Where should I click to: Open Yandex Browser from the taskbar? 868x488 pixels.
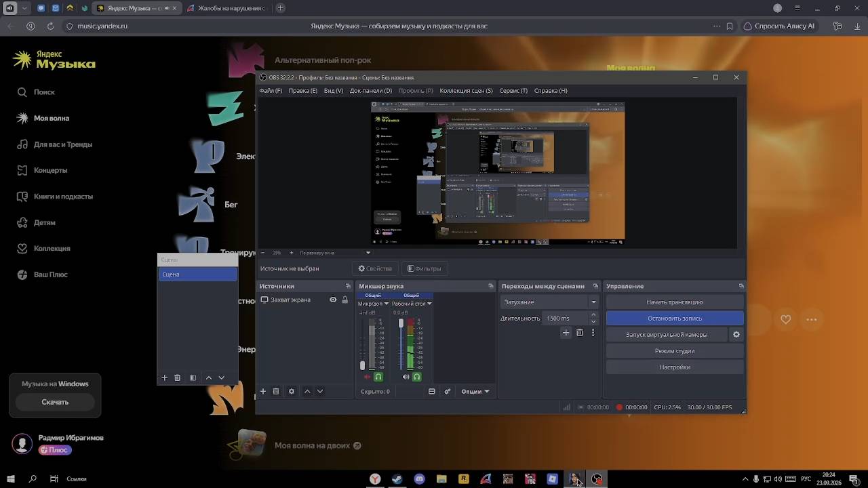375,479
